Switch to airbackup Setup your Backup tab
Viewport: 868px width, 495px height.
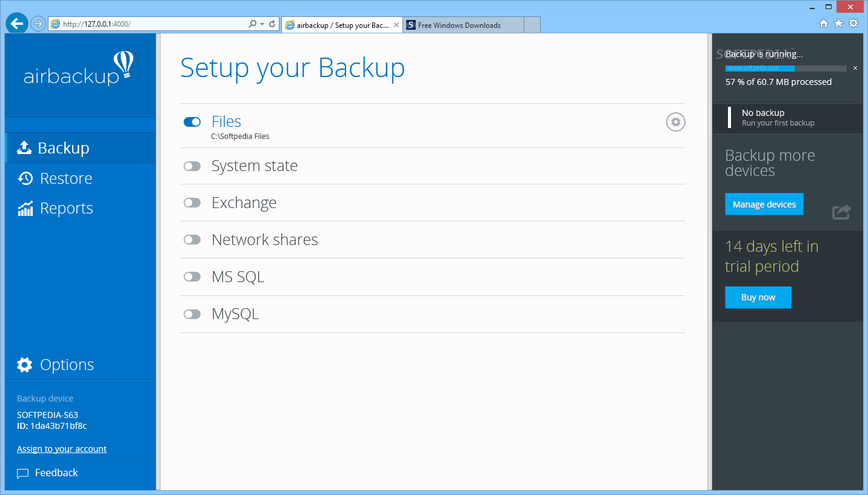coord(342,25)
